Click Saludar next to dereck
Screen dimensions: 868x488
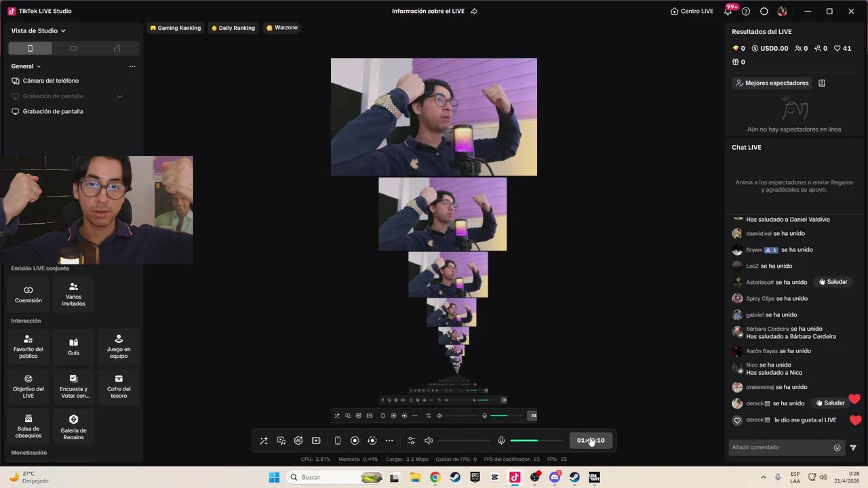point(830,403)
